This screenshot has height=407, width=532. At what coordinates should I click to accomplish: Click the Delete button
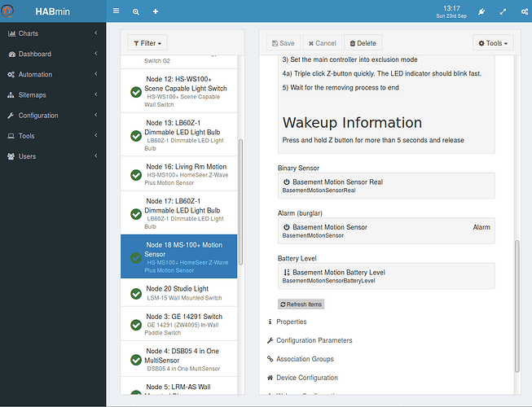(x=362, y=43)
